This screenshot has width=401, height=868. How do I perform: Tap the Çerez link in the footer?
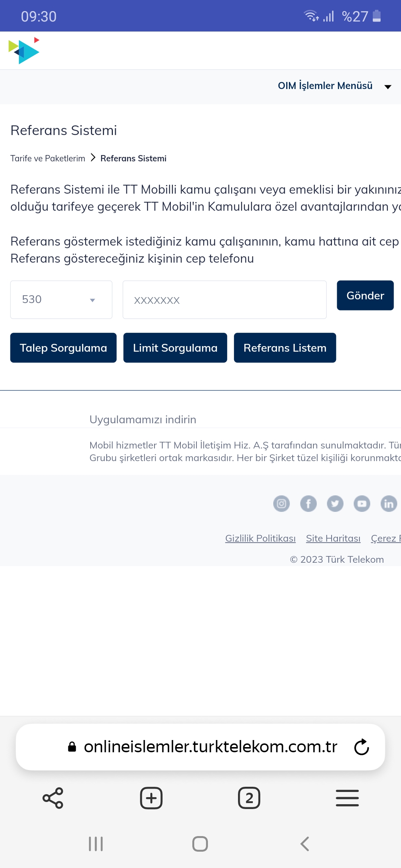[x=386, y=538]
